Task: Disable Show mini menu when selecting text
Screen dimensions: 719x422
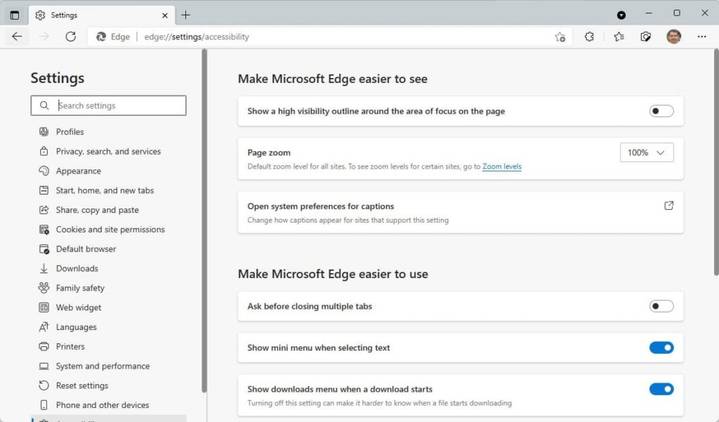Action: coord(661,348)
